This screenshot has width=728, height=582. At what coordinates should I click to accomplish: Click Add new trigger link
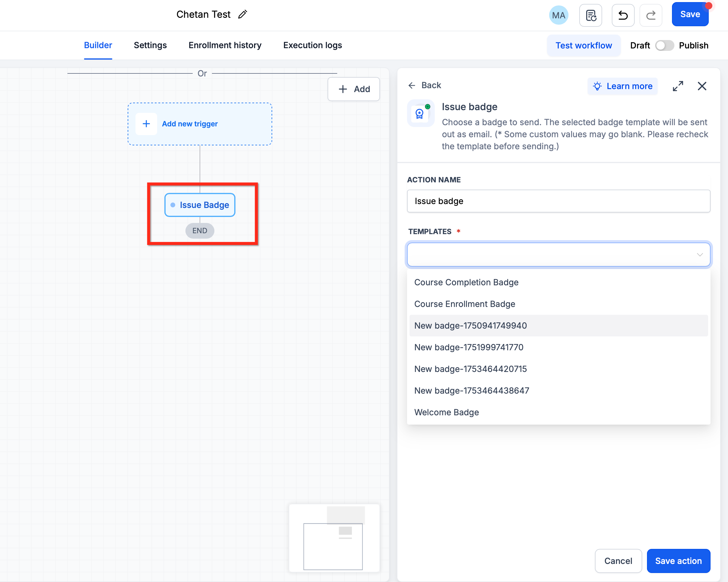tap(190, 124)
